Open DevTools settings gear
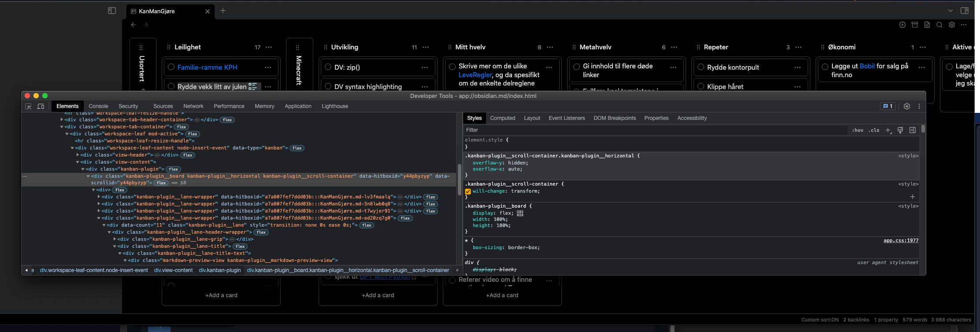Viewport: 980px width, 332px height. point(906,106)
